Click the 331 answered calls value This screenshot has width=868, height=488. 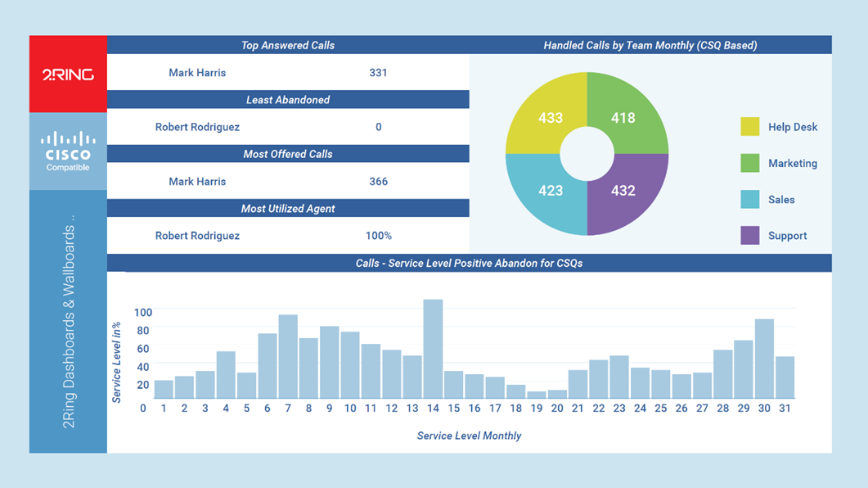pyautogui.click(x=377, y=73)
